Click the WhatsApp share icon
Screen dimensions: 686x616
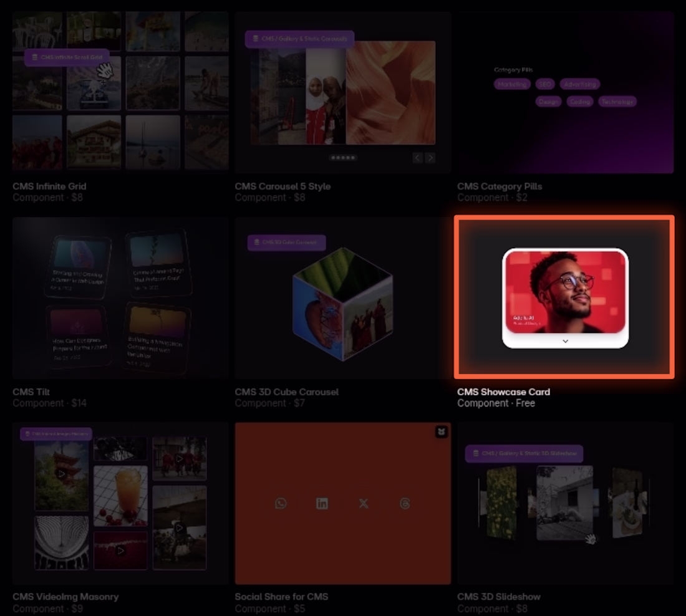(281, 504)
